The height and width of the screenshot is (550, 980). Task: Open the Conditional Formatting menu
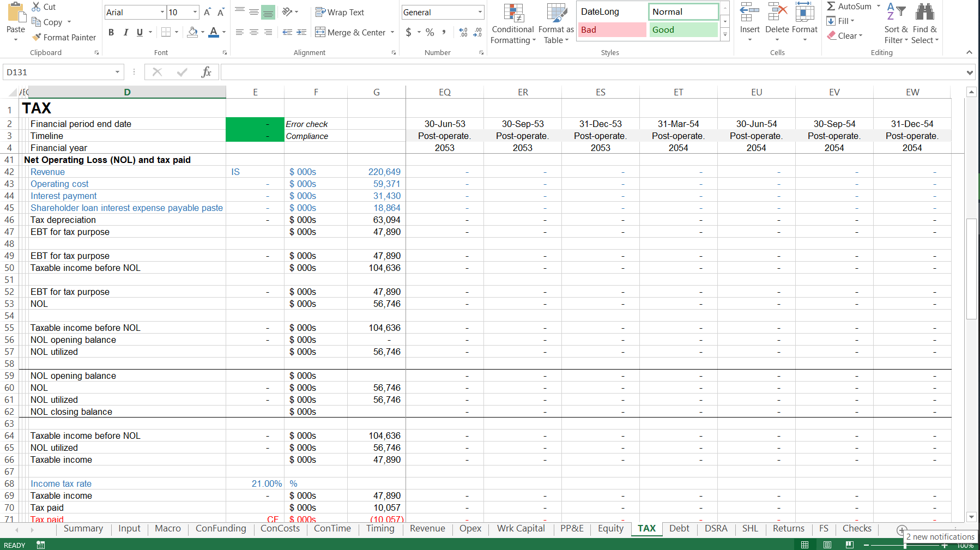click(x=513, y=23)
